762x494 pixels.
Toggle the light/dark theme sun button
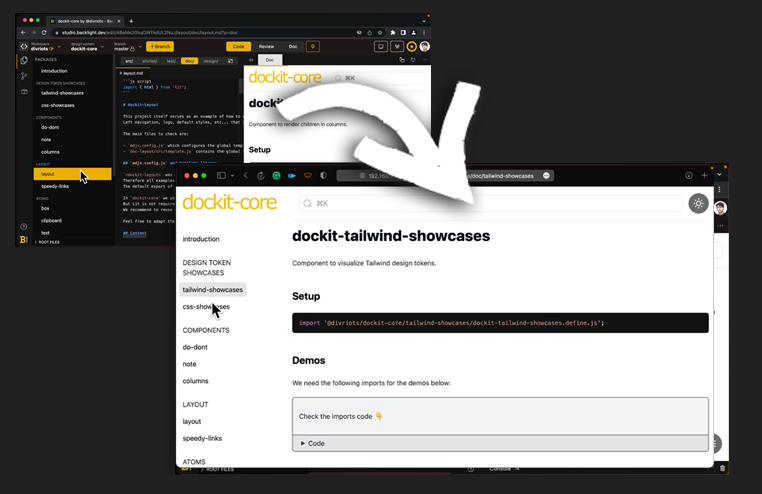click(x=698, y=203)
